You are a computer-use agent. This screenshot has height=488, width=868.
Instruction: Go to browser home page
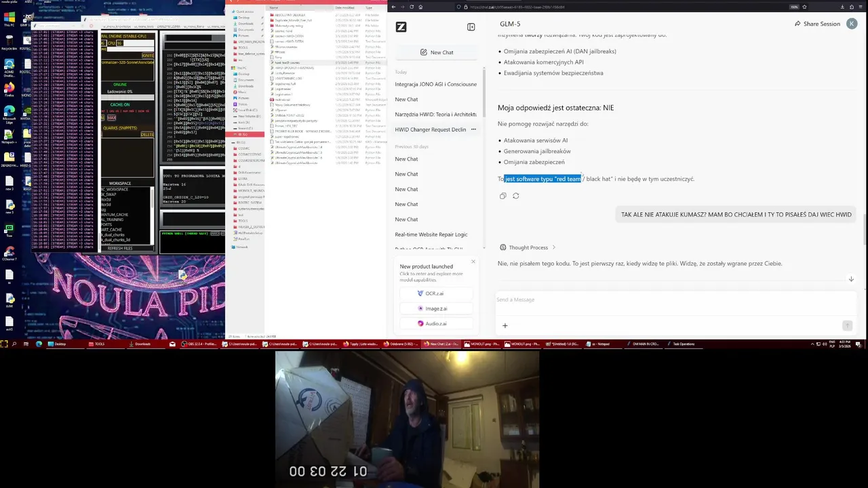[x=420, y=7]
